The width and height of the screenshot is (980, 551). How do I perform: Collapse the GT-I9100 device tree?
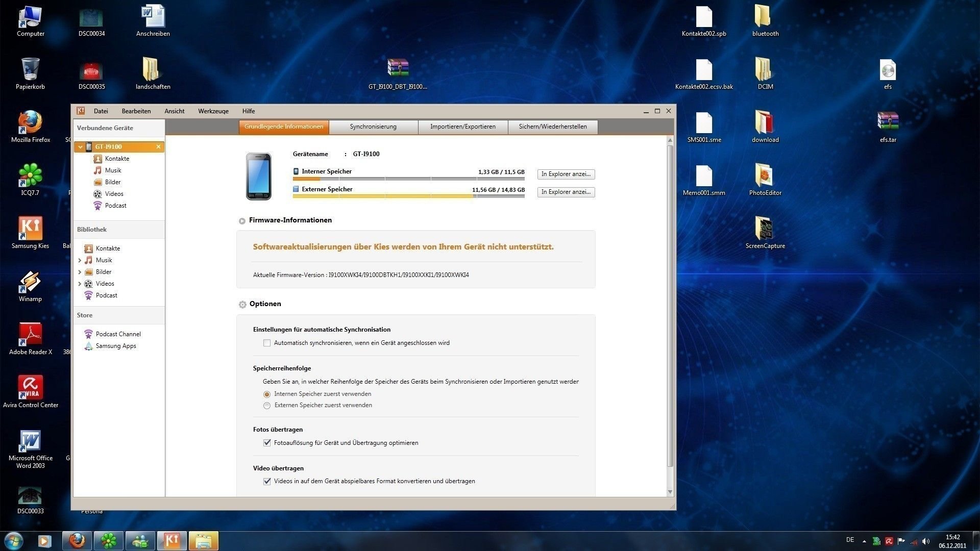tap(80, 147)
